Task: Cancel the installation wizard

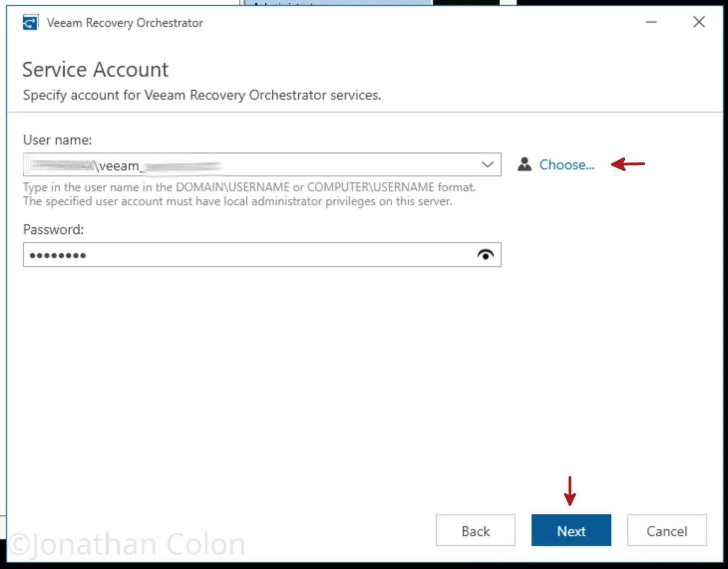Action: (667, 530)
